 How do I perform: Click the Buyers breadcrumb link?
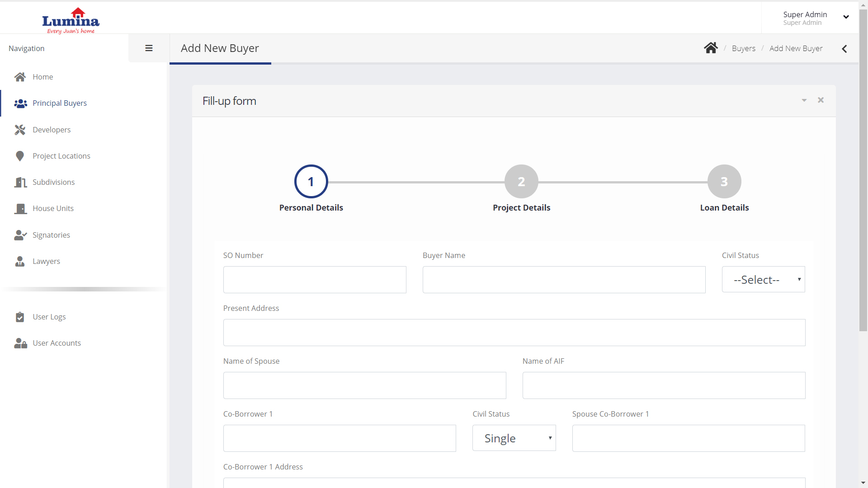coord(743,48)
